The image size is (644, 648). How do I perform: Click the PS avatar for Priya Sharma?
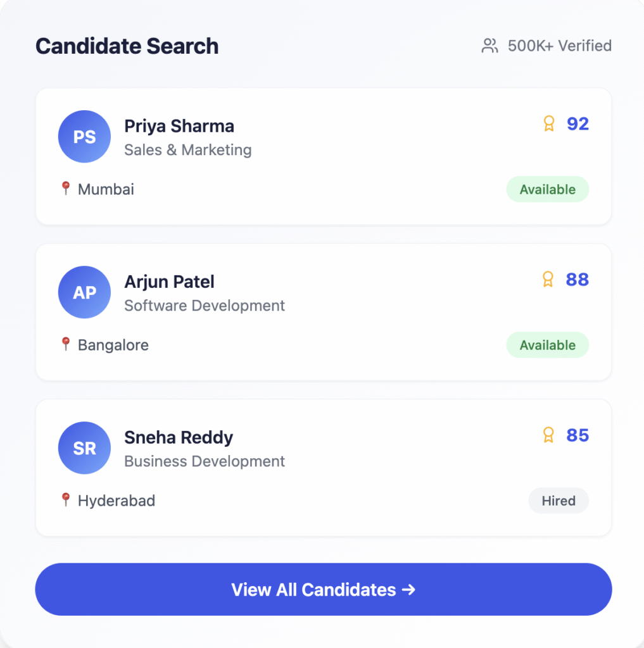pos(84,137)
